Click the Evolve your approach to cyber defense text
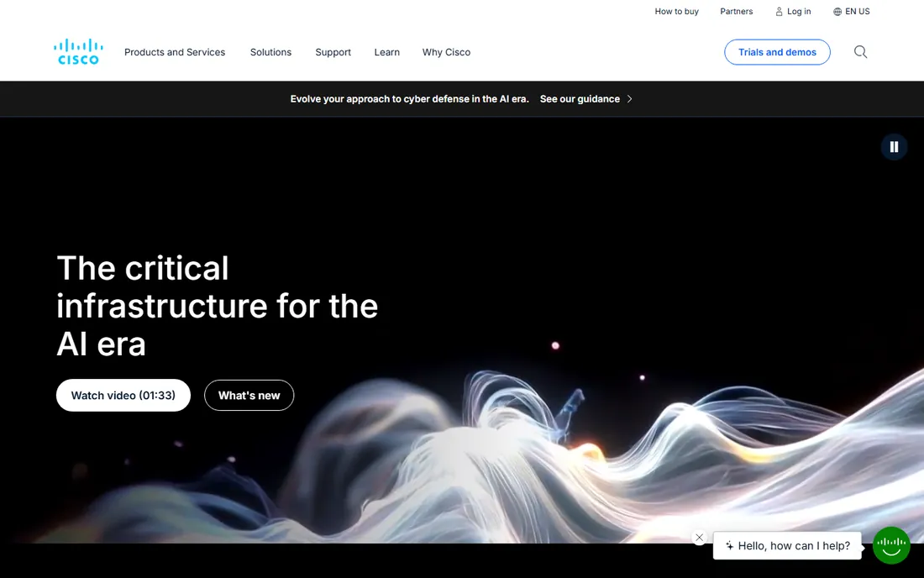Image resolution: width=924 pixels, height=578 pixels. tap(410, 99)
